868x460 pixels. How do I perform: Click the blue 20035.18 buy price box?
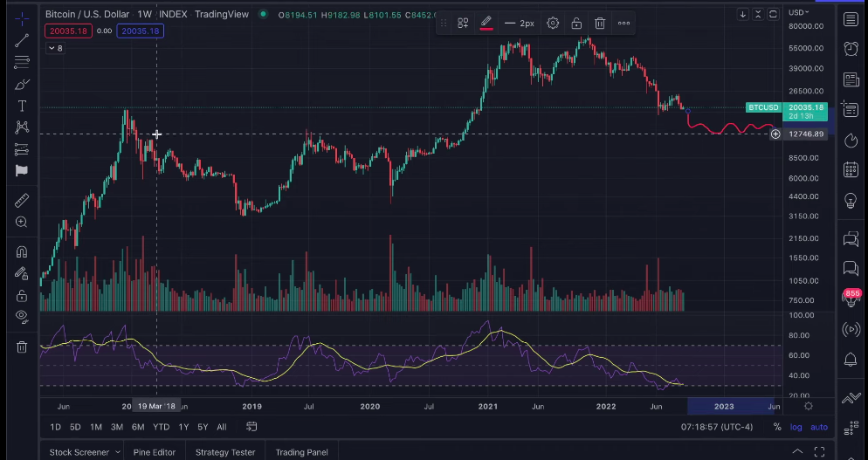tap(140, 31)
